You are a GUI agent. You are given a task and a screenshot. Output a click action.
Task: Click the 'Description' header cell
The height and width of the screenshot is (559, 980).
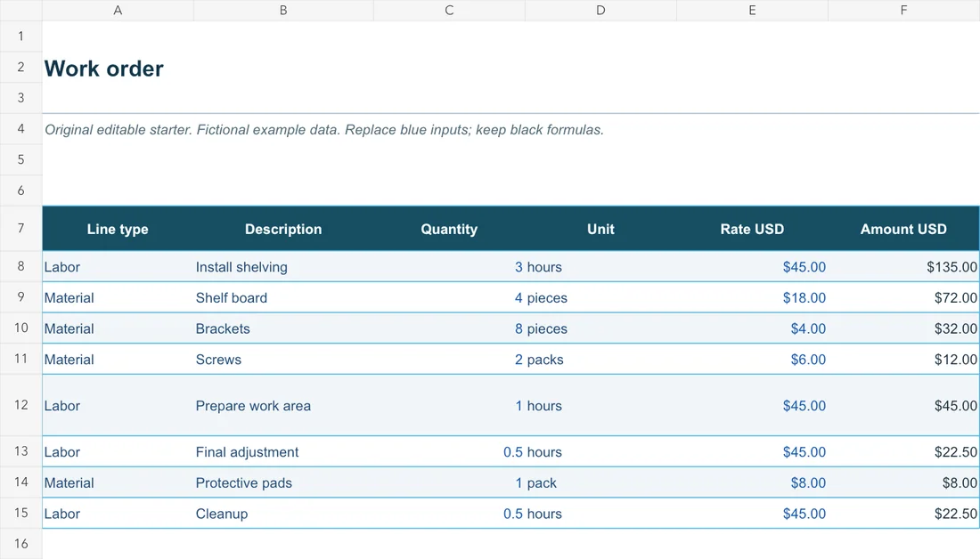(283, 229)
